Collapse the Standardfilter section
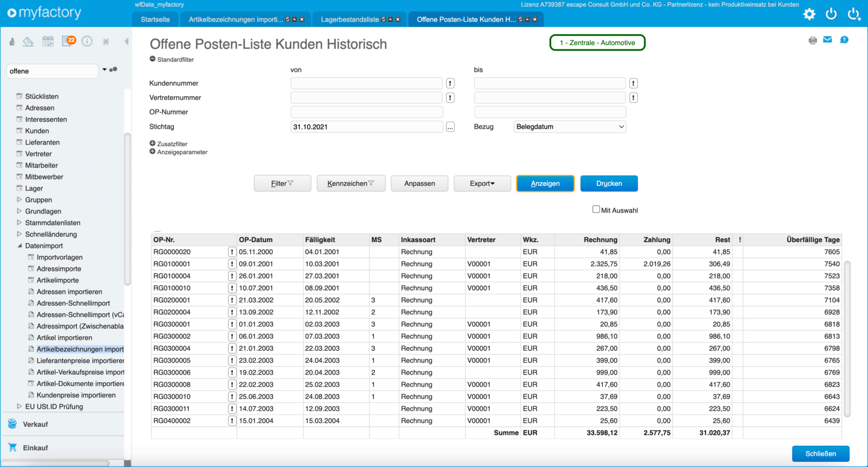868x467 pixels. click(152, 59)
